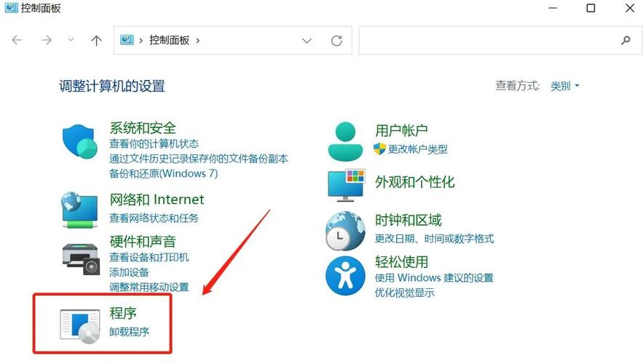This screenshot has height=364, width=643.
Task: Click 更改日期、时间或数字格式 link
Action: pos(434,238)
